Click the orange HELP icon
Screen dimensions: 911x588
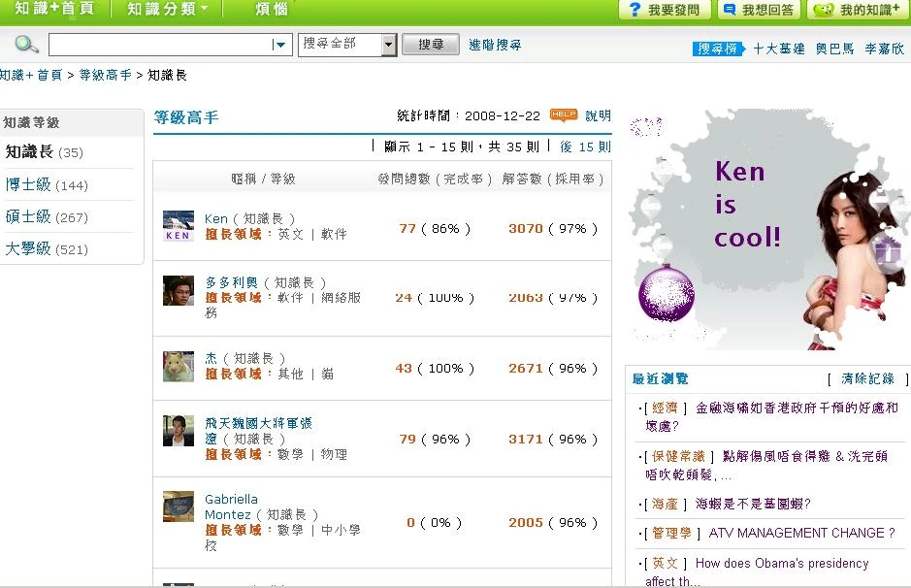564,114
